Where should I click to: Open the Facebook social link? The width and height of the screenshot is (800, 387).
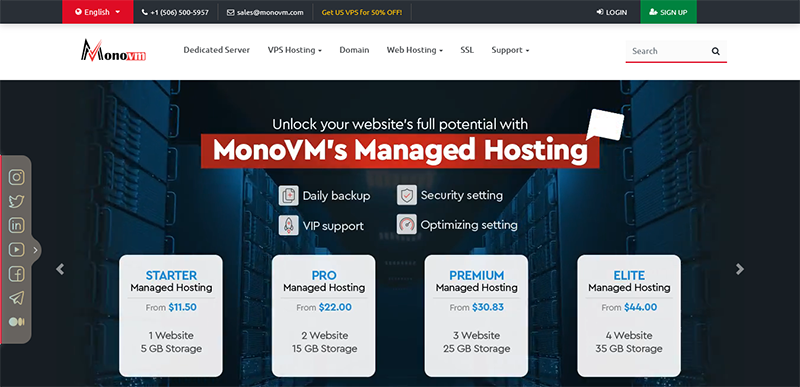click(17, 274)
